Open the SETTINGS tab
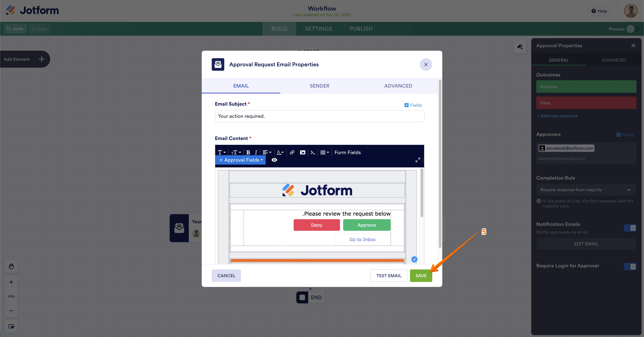The height and width of the screenshot is (337, 644). 318,29
